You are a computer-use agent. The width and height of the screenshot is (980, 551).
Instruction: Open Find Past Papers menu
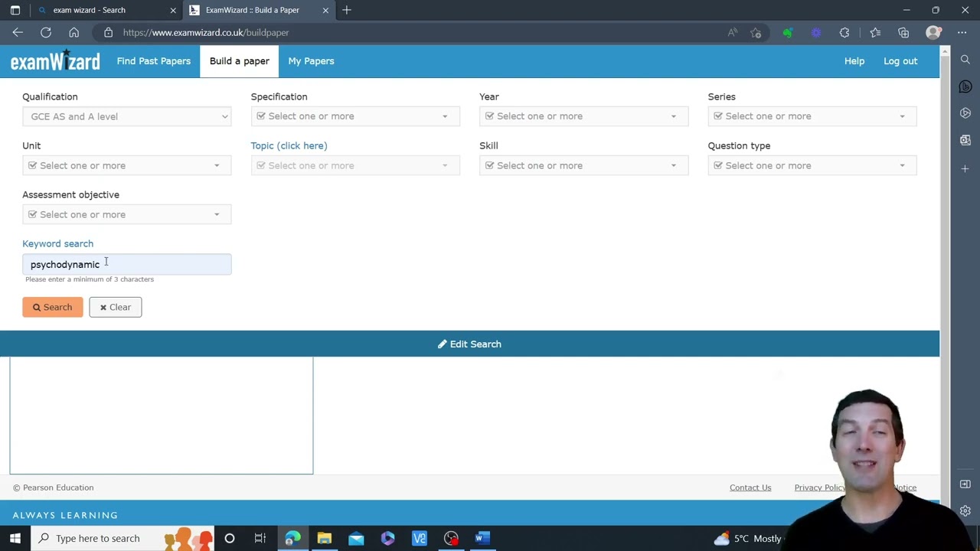pos(154,61)
